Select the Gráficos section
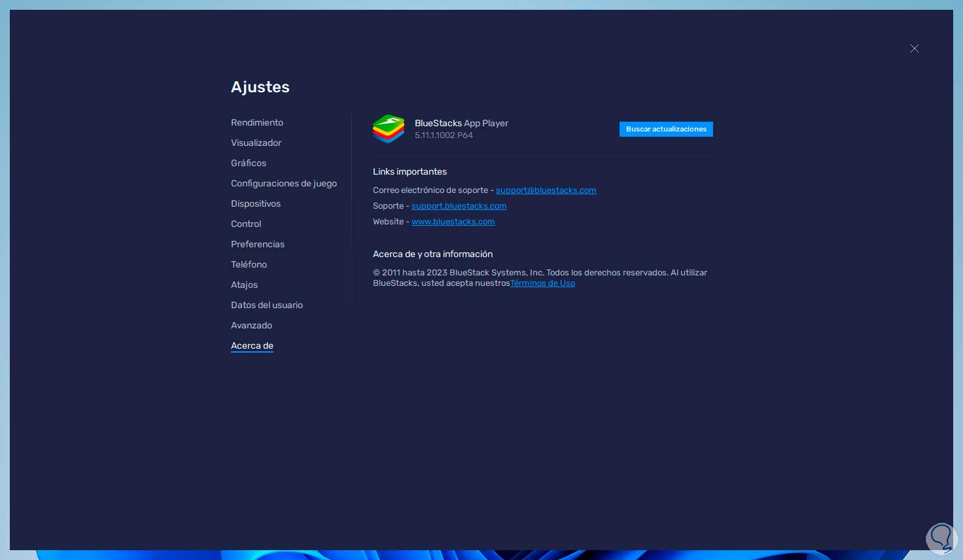Viewport: 963px width, 560px height. point(249,163)
